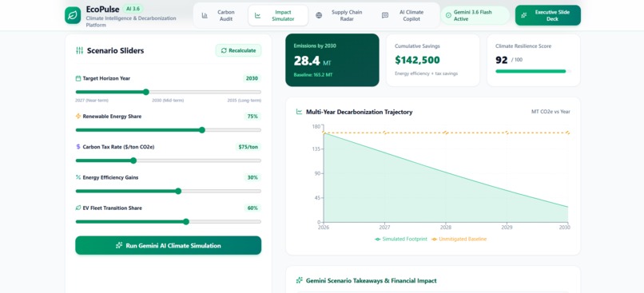Click the Gemini 3.6 Flash status icon

448,16
